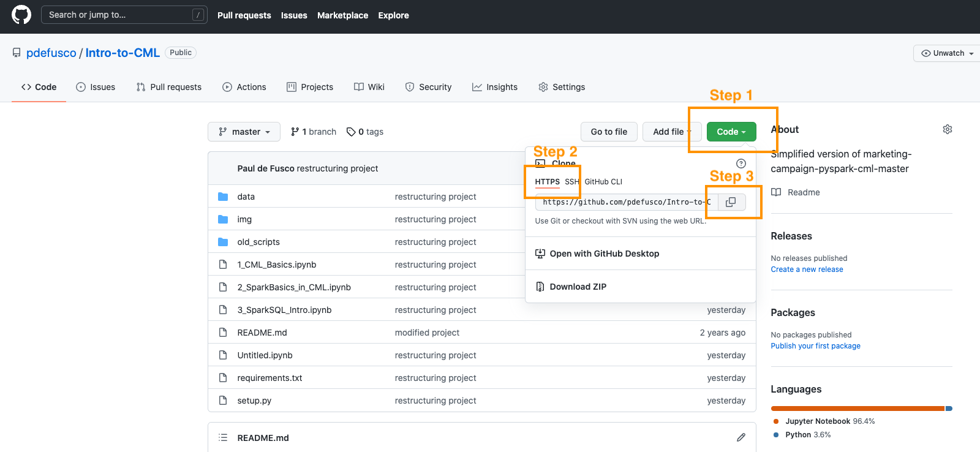Image resolution: width=980 pixels, height=452 pixels.
Task: Click file icon beside setup.py
Action: [x=223, y=401]
